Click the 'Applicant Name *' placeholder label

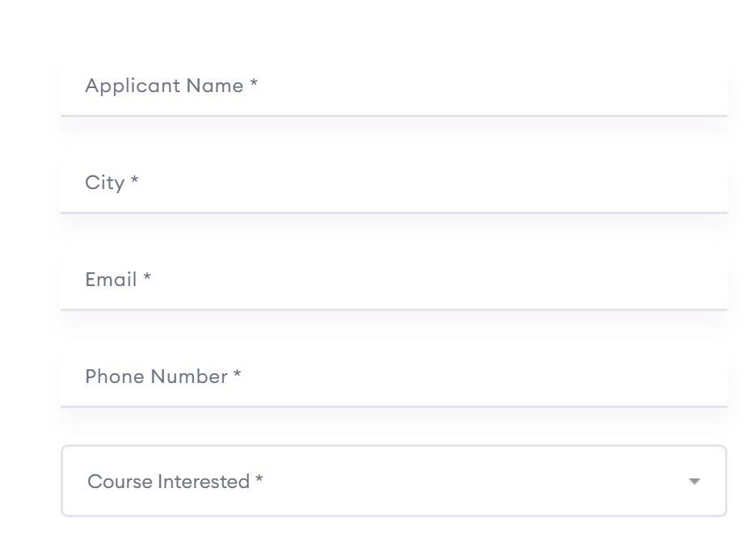pyautogui.click(x=165, y=86)
